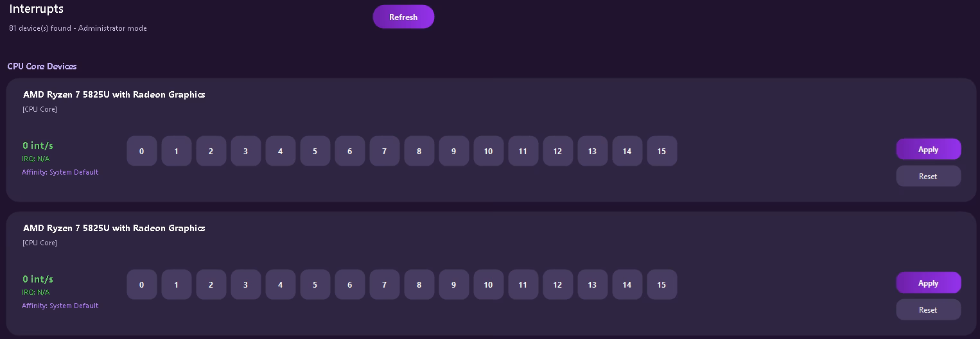Toggle core 3 for first CPU device
The width and height of the screenshot is (980, 339).
[246, 151]
